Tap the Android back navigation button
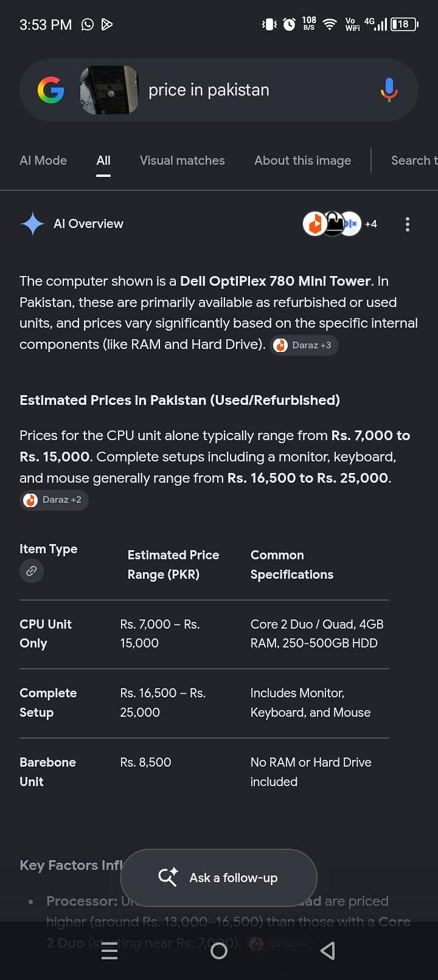438x980 pixels. tap(328, 951)
